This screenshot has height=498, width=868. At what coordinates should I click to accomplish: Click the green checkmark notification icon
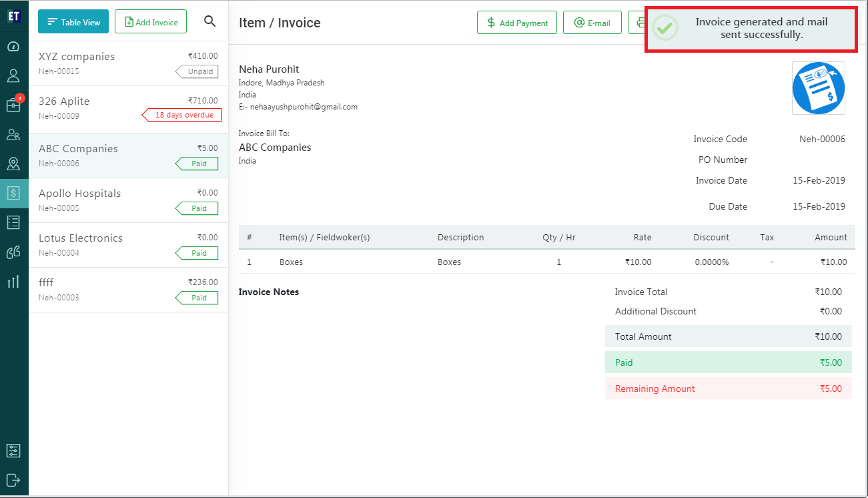pyautogui.click(x=665, y=28)
